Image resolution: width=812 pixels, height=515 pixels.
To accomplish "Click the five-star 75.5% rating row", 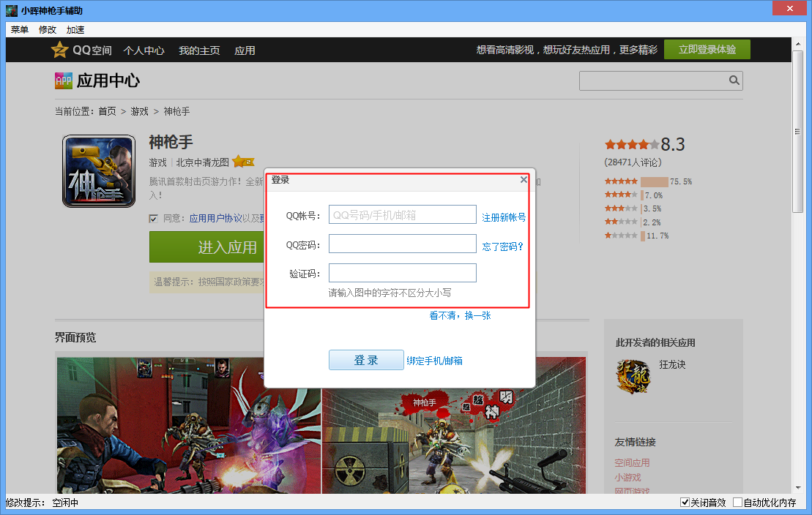I will pyautogui.click(x=648, y=181).
